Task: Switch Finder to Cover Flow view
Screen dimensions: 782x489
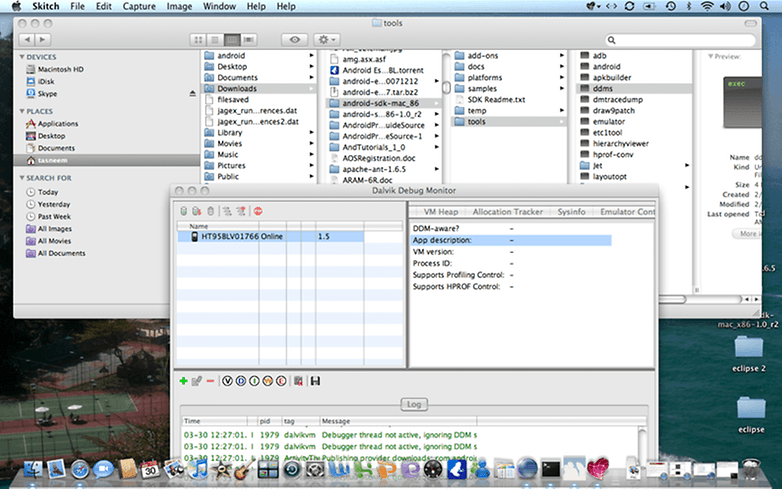Action: [x=249, y=39]
